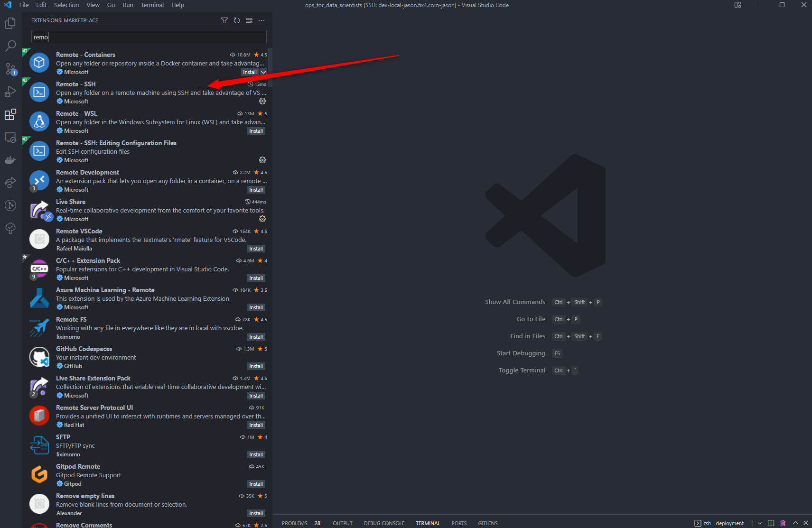Image resolution: width=812 pixels, height=528 pixels.
Task: Install the Remote VSCode extension
Action: click(x=256, y=249)
